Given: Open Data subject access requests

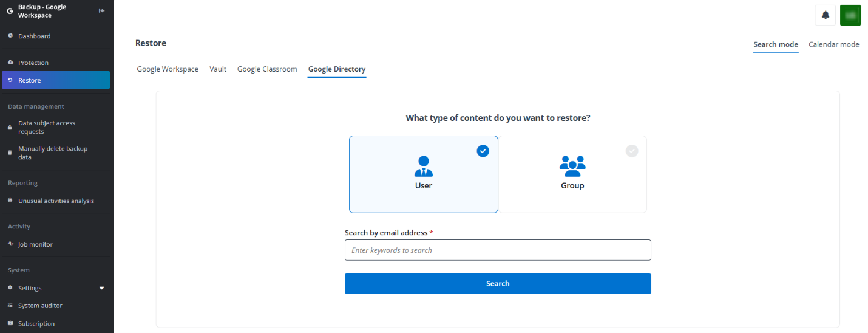Looking at the screenshot, I should tap(47, 127).
